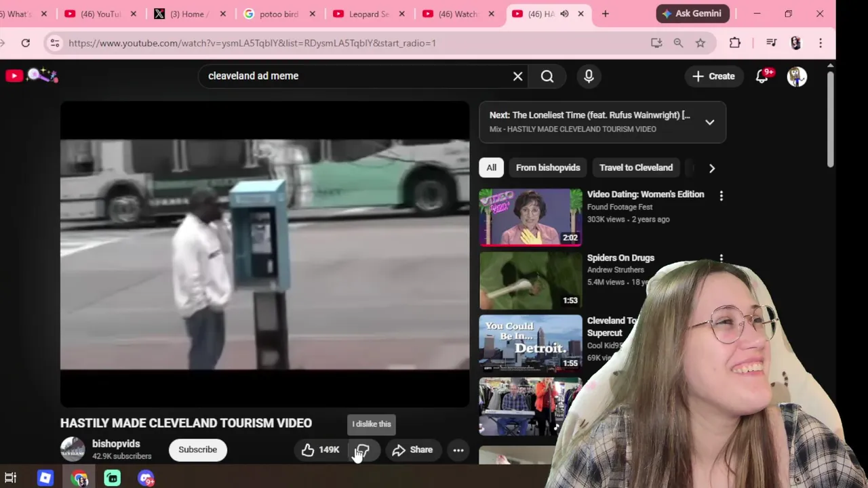Click the Create button
The width and height of the screenshot is (868, 488).
[713, 76]
